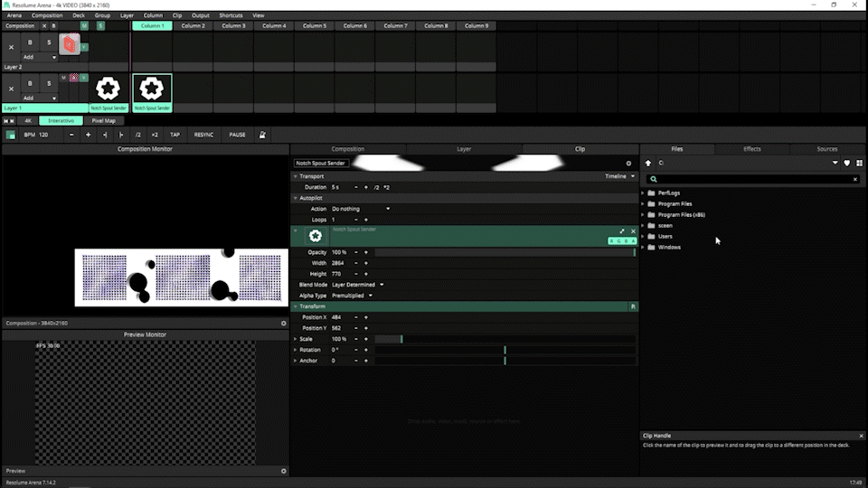The image size is (868, 488).
Task: Collapse the Autopilot section
Action: 296,198
